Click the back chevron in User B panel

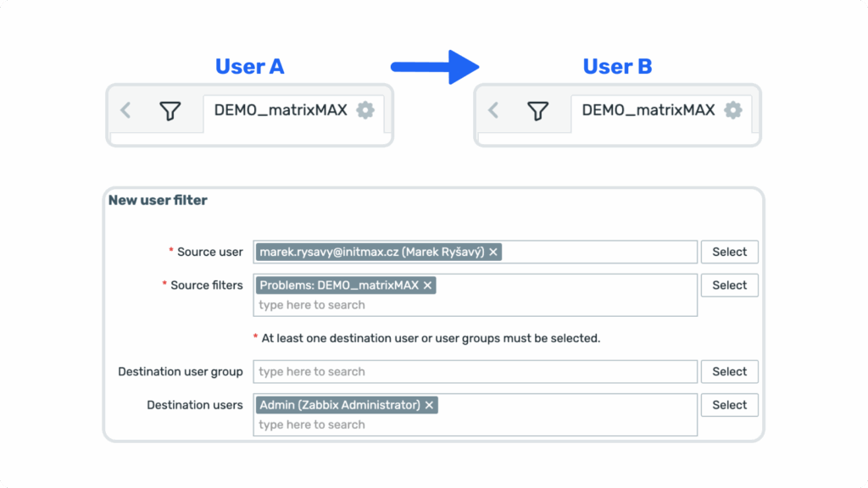point(493,110)
